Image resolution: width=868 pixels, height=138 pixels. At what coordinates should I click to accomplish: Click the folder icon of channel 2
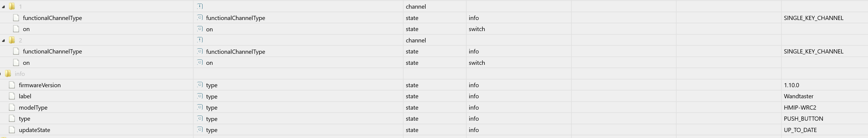coord(12,40)
